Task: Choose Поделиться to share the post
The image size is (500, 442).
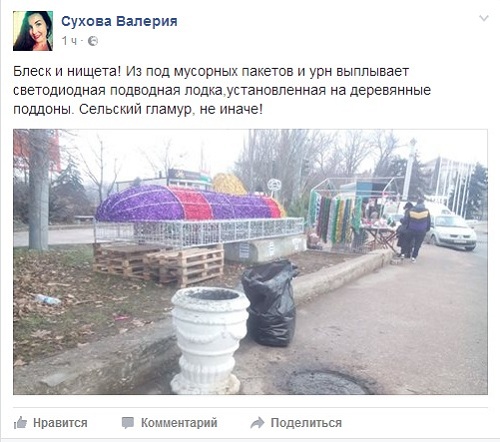Action: (x=306, y=423)
